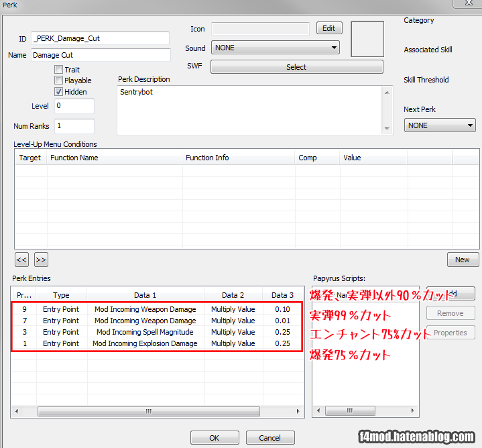Click the Value column header
Screen dimensions: 482x448
(x=373, y=158)
